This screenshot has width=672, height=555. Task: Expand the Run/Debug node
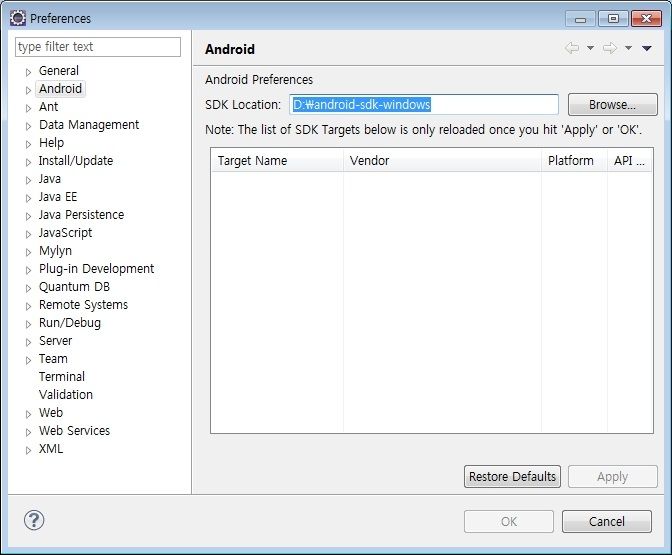(28, 324)
